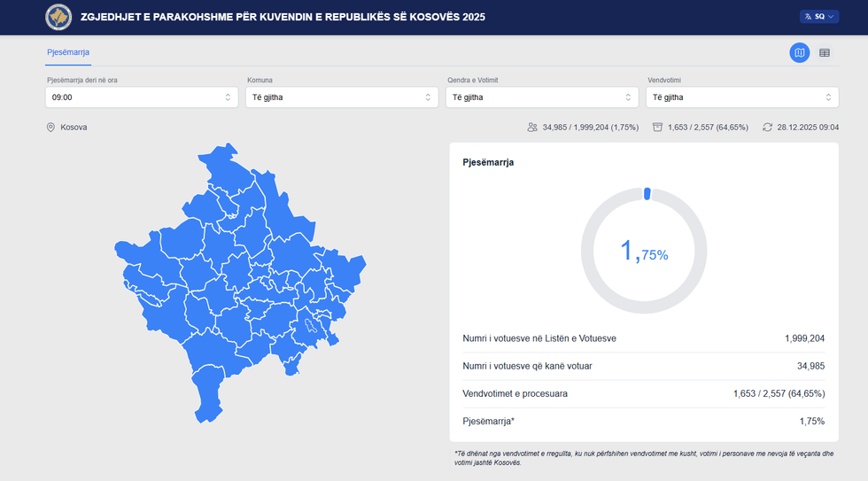This screenshot has height=481, width=868.
Task: Open the Vendvotimi dropdown
Action: (x=742, y=97)
